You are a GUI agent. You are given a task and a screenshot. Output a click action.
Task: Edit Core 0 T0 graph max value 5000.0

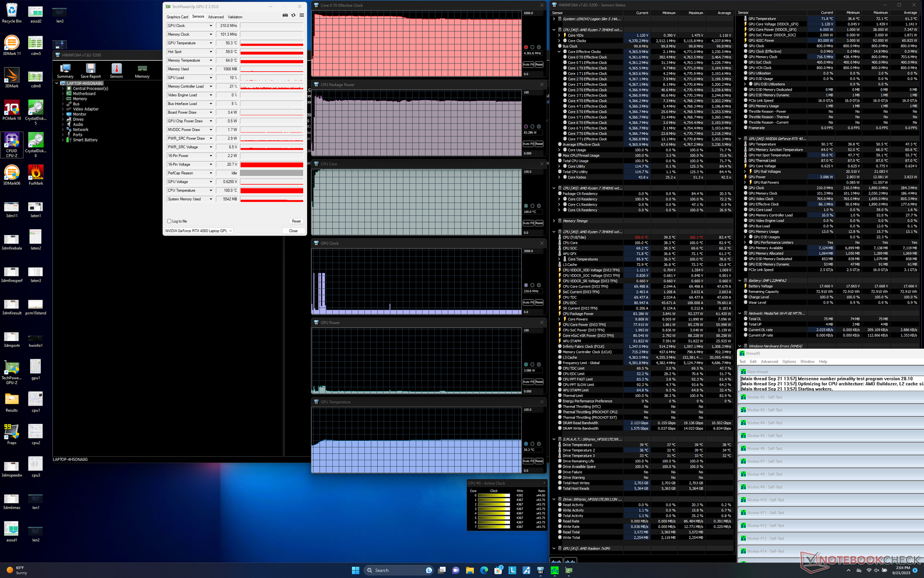[533, 13]
